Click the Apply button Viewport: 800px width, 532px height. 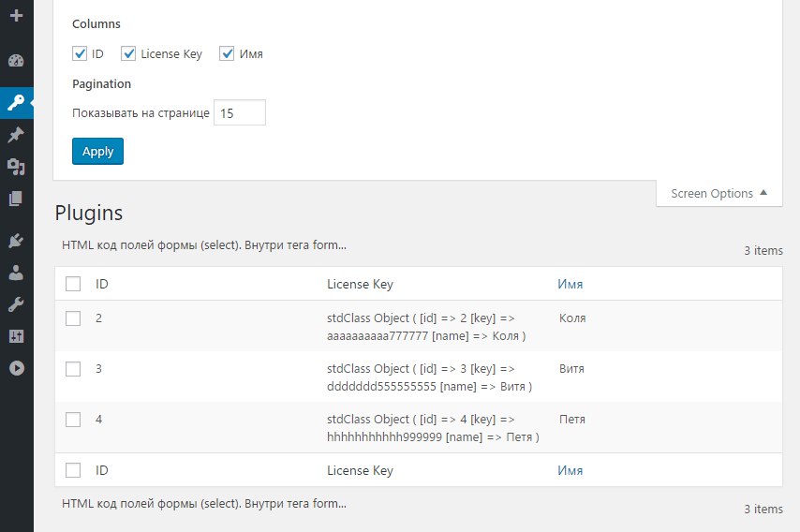(x=97, y=152)
